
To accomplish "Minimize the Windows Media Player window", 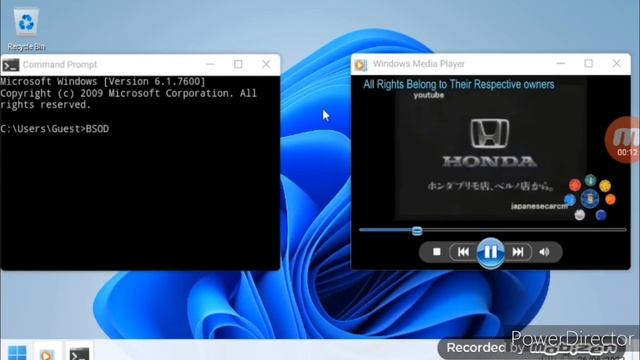I will [x=560, y=63].
